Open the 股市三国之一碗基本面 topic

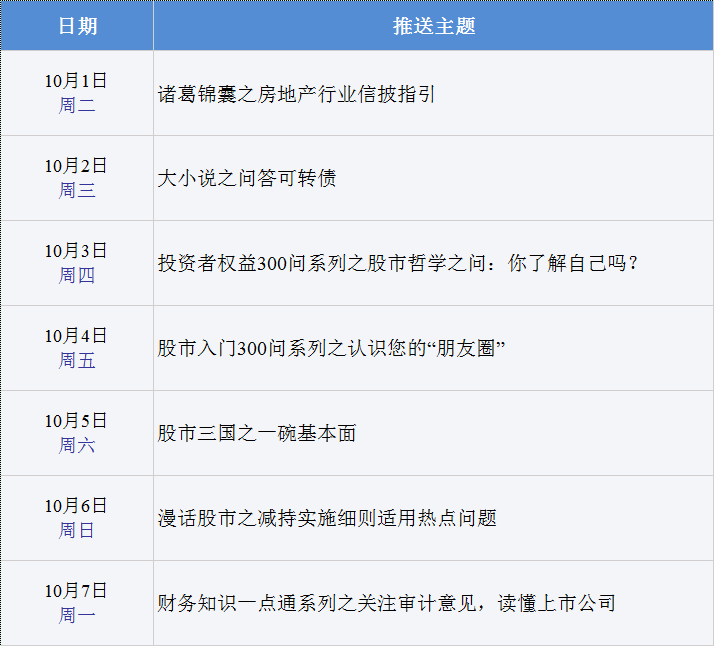[x=257, y=433]
